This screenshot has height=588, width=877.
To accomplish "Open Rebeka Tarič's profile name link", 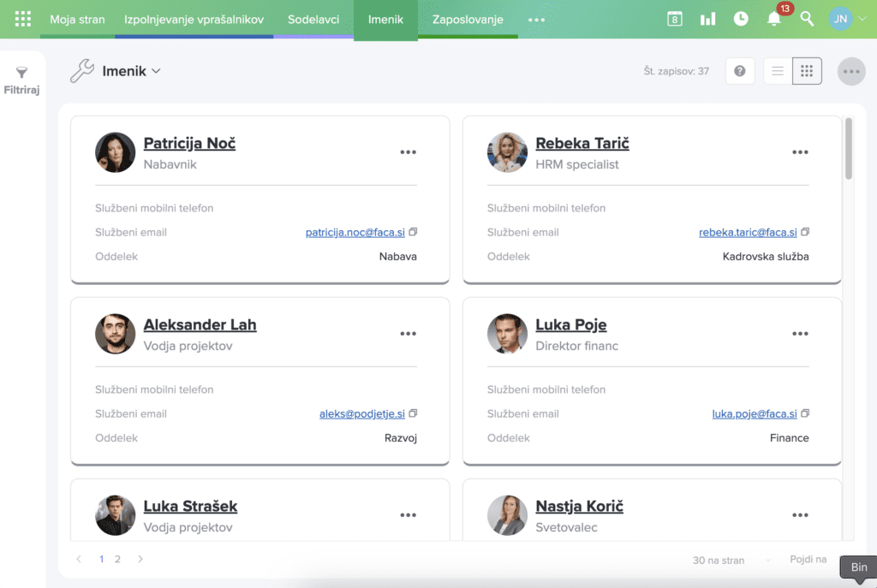I will pos(582,143).
